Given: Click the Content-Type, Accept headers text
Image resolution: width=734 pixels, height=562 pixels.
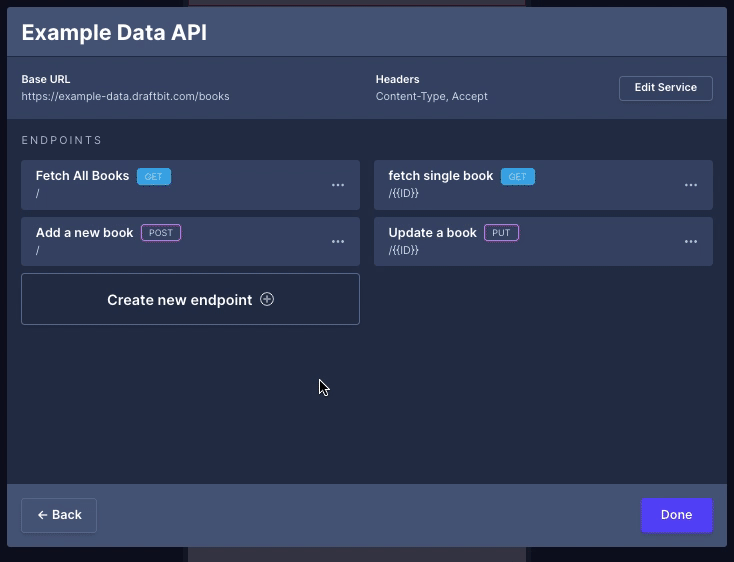Looking at the screenshot, I should 432,96.
